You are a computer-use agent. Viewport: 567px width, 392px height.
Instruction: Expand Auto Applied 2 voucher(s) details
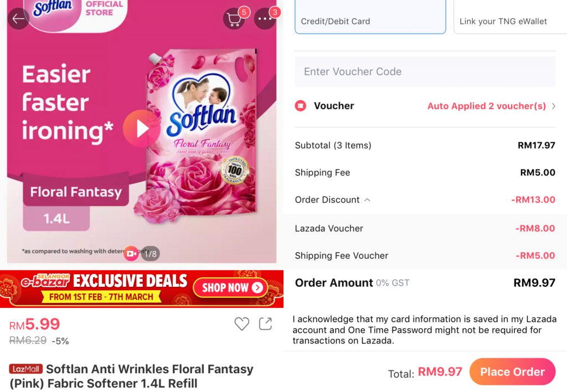[x=491, y=106]
